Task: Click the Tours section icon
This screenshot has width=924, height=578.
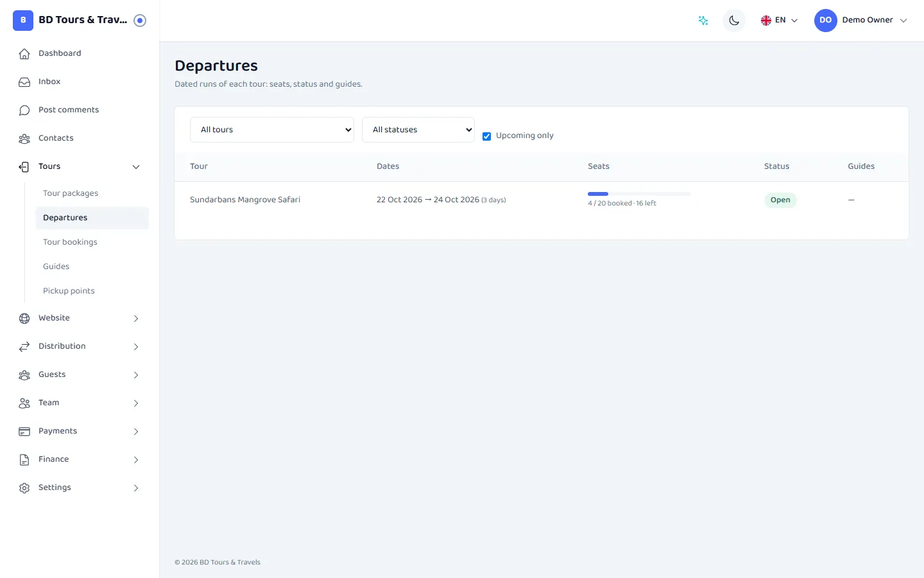Action: click(24, 167)
